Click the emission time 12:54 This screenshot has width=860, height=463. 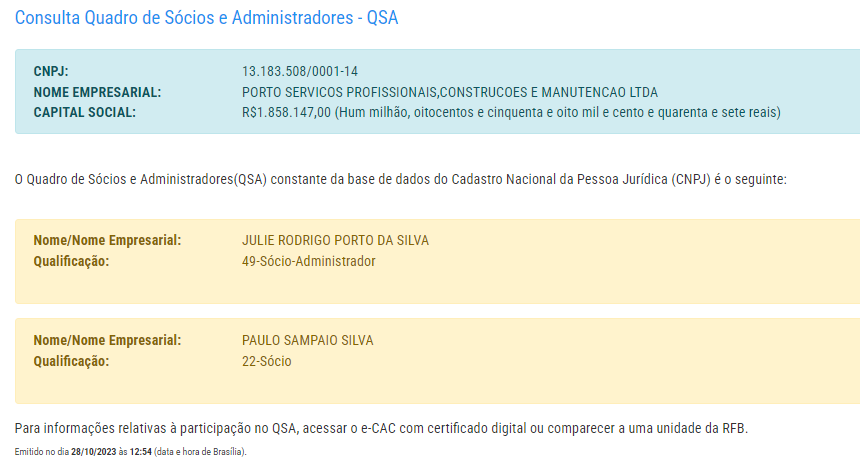140,452
